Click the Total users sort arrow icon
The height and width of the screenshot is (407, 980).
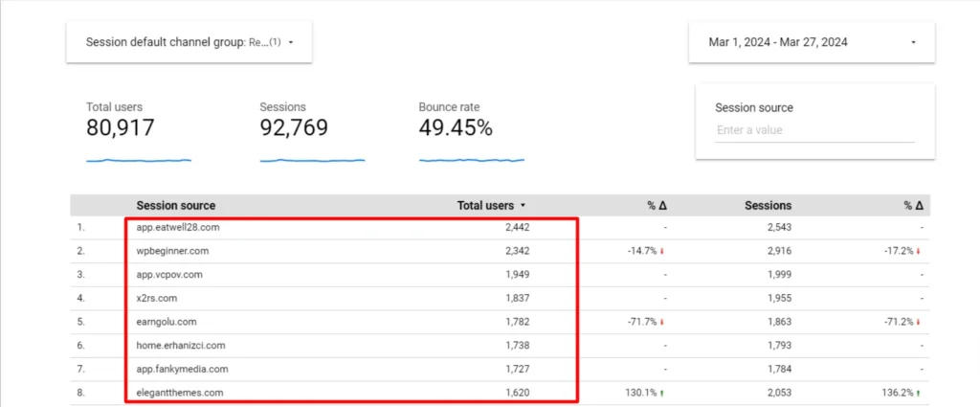523,205
